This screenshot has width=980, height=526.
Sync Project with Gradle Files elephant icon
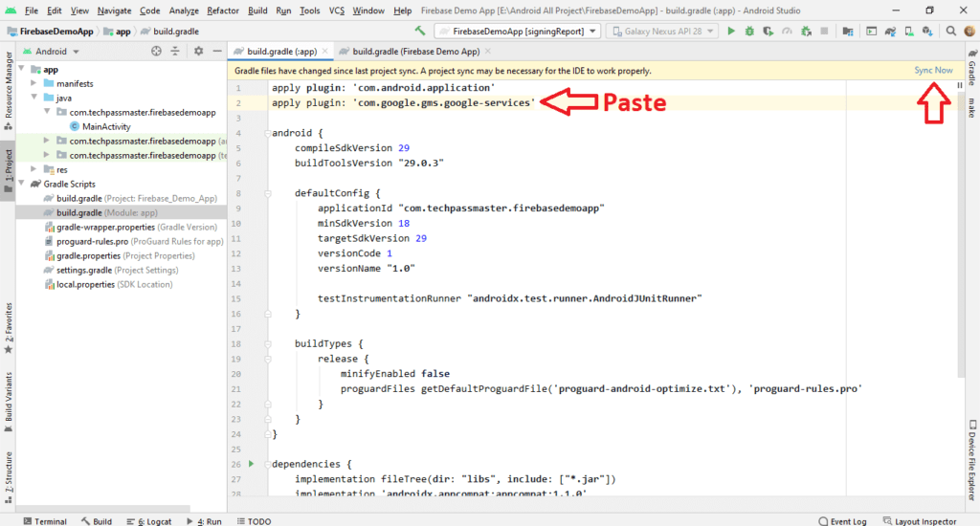pos(890,31)
